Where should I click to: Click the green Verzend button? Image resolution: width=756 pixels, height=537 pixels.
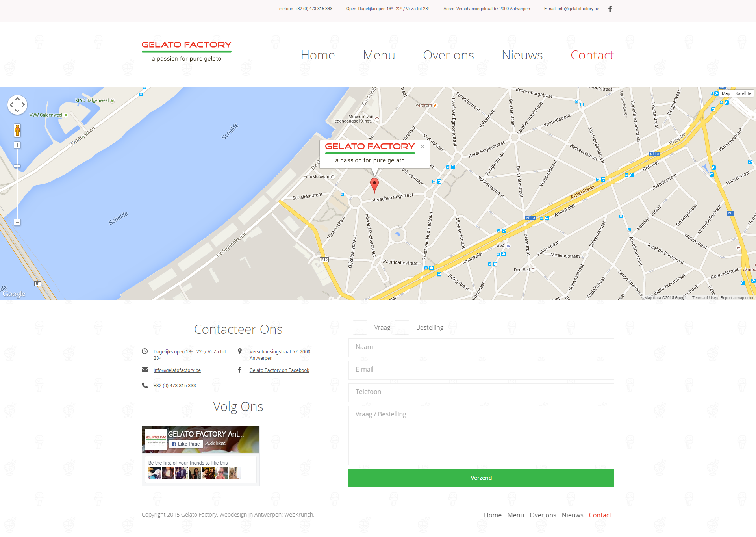click(x=481, y=478)
